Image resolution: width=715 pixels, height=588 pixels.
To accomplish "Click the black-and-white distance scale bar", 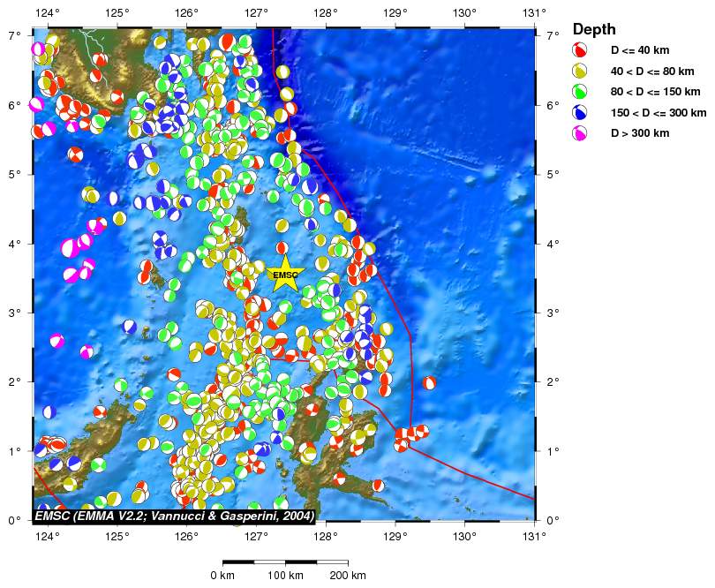I will pyautogui.click(x=285, y=562).
